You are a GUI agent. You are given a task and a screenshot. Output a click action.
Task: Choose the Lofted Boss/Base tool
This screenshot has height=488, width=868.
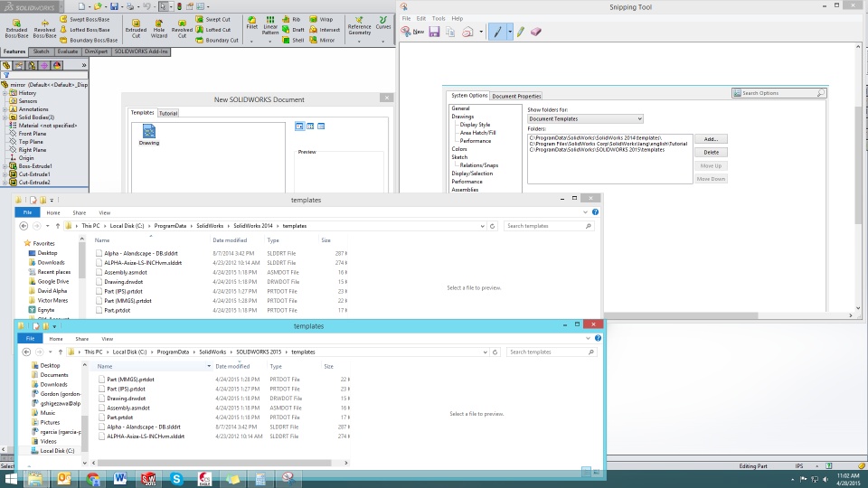[84, 30]
